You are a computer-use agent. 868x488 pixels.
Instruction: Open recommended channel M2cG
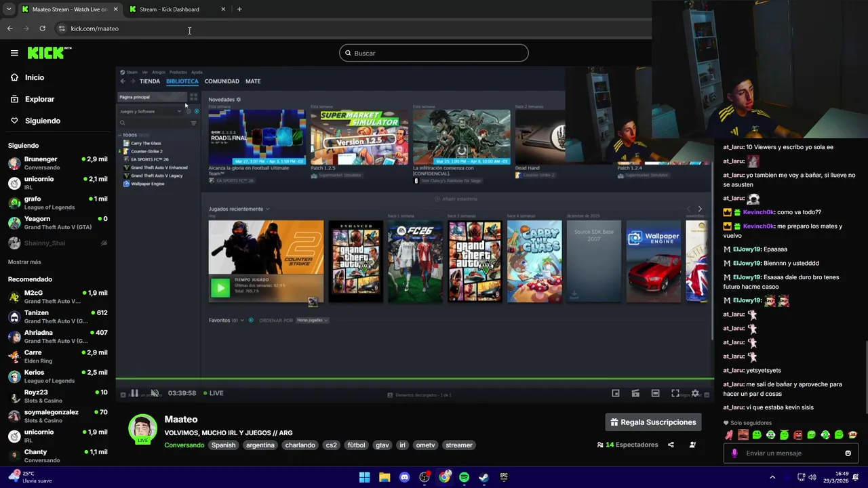58,297
